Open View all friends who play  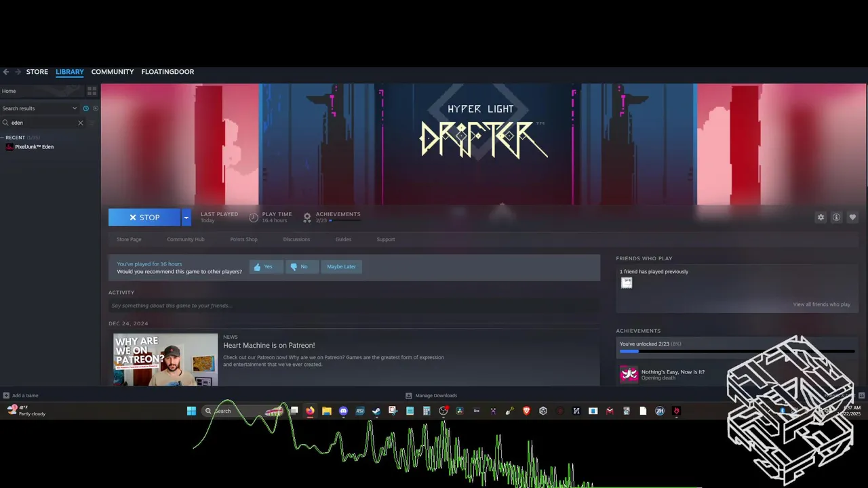point(821,304)
